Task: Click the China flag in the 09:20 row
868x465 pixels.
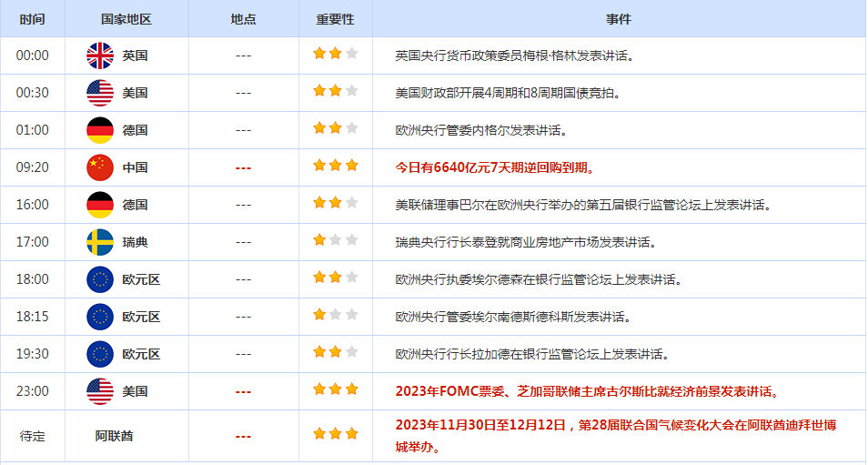Action: click(100, 167)
